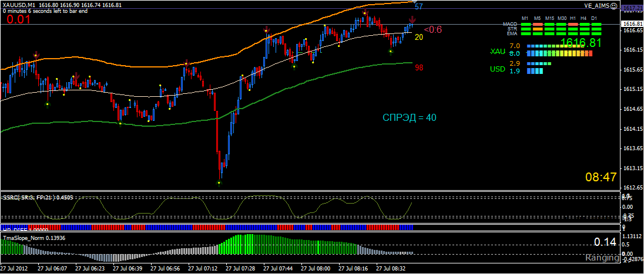This screenshot has width=644, height=274.
Task: Click the STR row label
Action: point(512,29)
